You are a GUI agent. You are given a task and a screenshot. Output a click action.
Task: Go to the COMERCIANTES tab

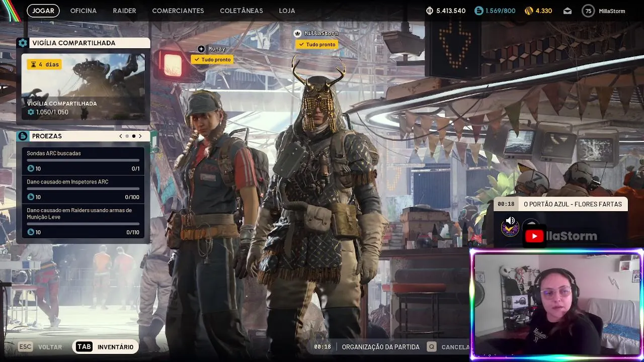[x=178, y=11]
